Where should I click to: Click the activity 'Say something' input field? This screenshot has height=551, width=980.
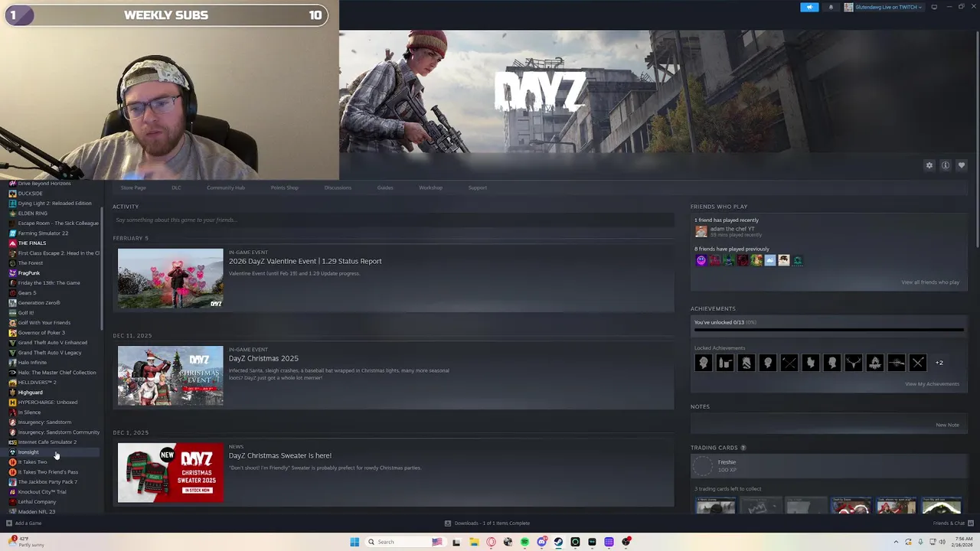tap(394, 220)
